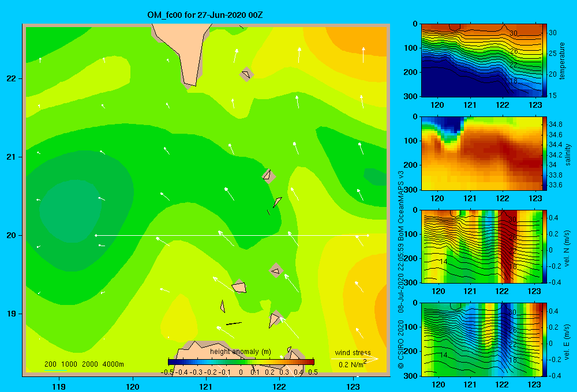Click longitude label 123 under main map

pos(353,387)
